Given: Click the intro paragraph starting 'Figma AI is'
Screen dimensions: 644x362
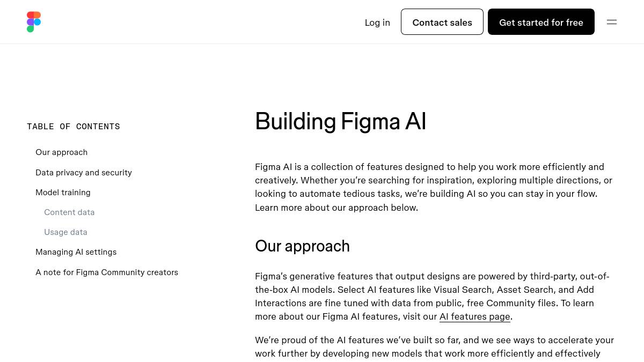Looking at the screenshot, I should (x=434, y=187).
